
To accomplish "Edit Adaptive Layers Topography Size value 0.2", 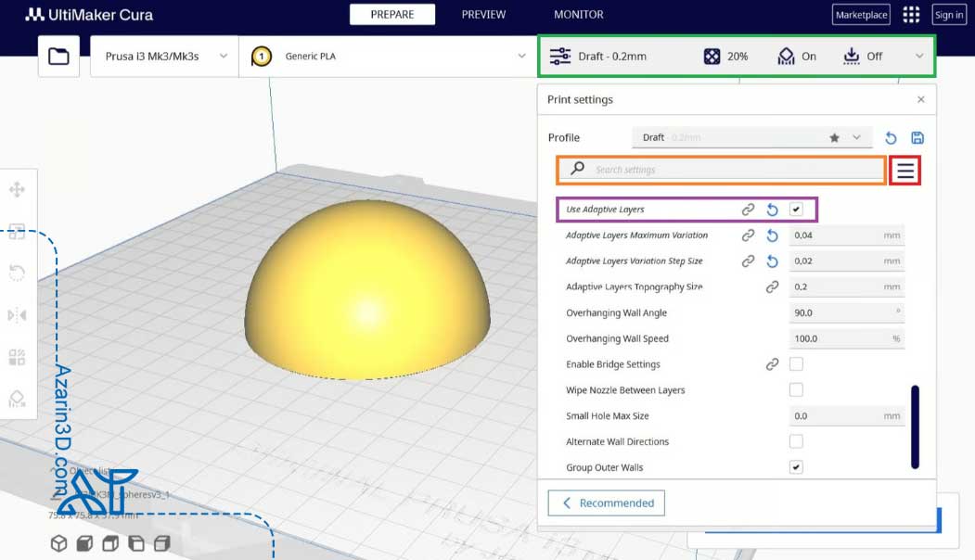I will pos(846,287).
